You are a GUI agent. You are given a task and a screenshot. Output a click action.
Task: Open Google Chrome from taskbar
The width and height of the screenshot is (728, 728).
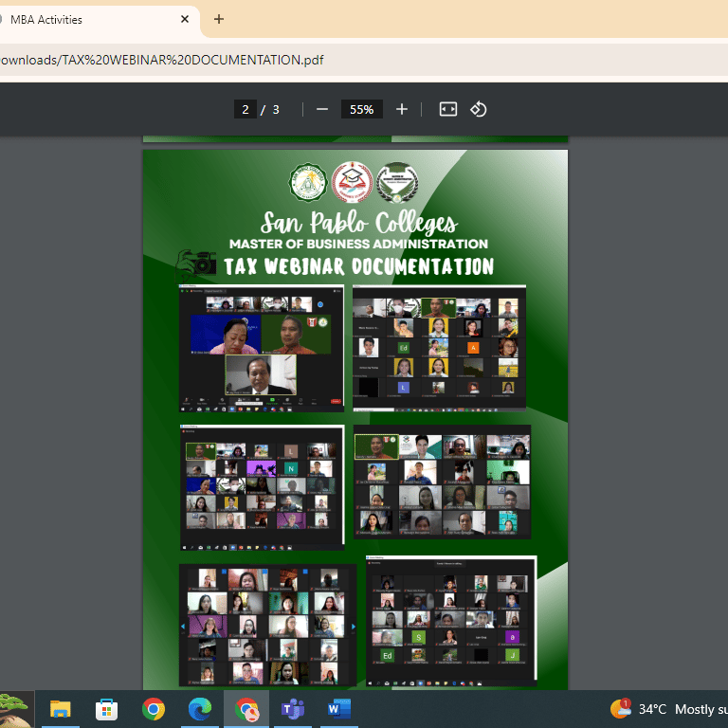pyautogui.click(x=154, y=709)
